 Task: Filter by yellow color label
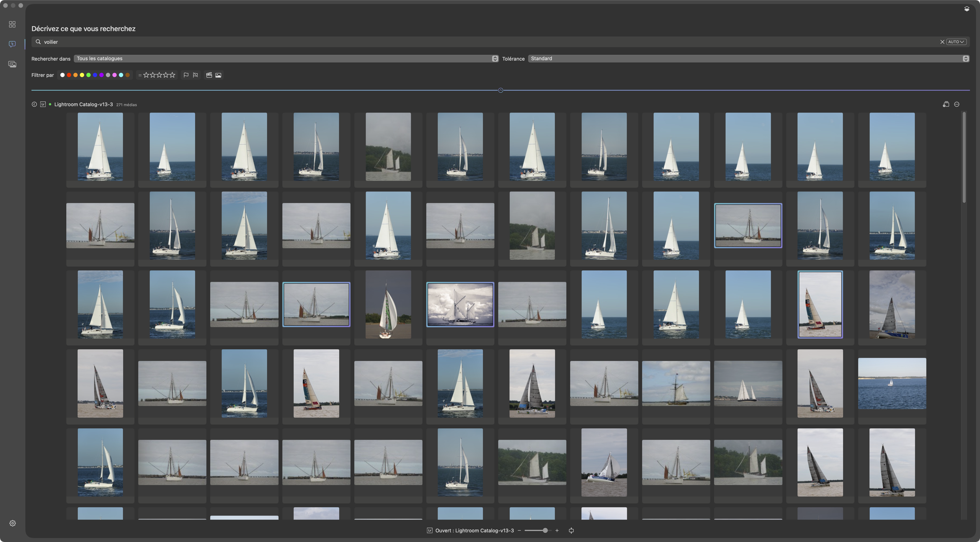(82, 75)
